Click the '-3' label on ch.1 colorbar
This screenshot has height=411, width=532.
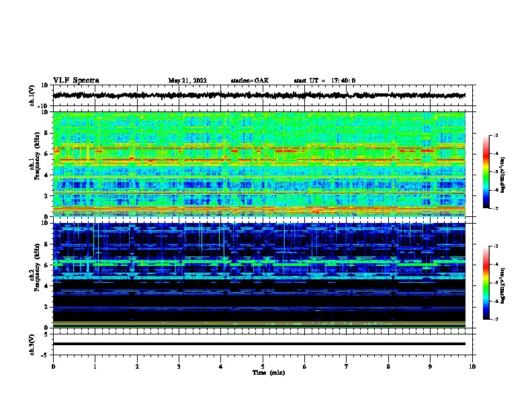[x=495, y=135]
